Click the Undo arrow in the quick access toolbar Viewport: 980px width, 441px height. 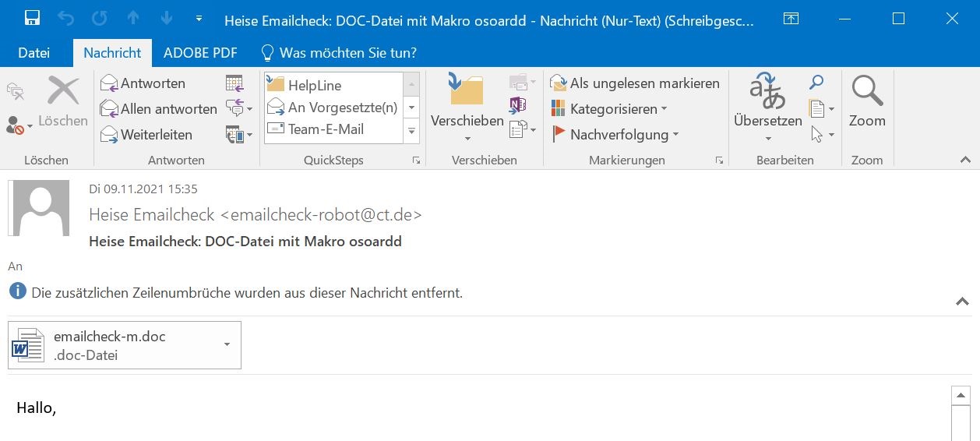coord(66,18)
